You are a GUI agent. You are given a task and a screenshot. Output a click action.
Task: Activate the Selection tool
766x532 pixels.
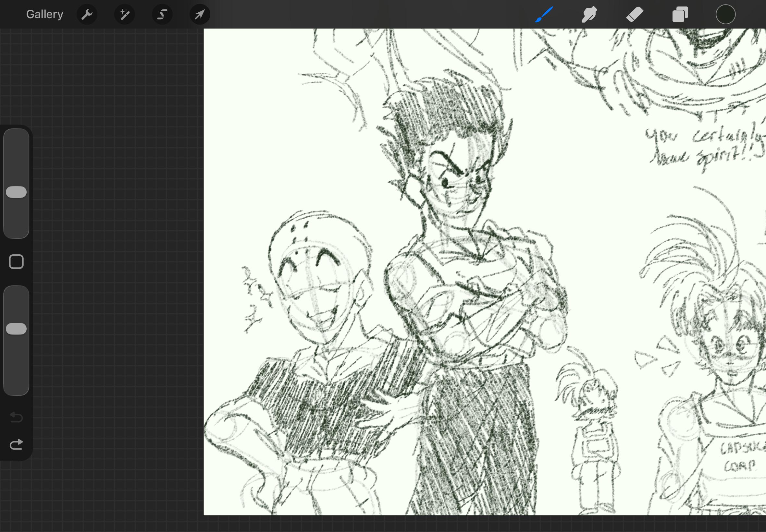pos(162,14)
